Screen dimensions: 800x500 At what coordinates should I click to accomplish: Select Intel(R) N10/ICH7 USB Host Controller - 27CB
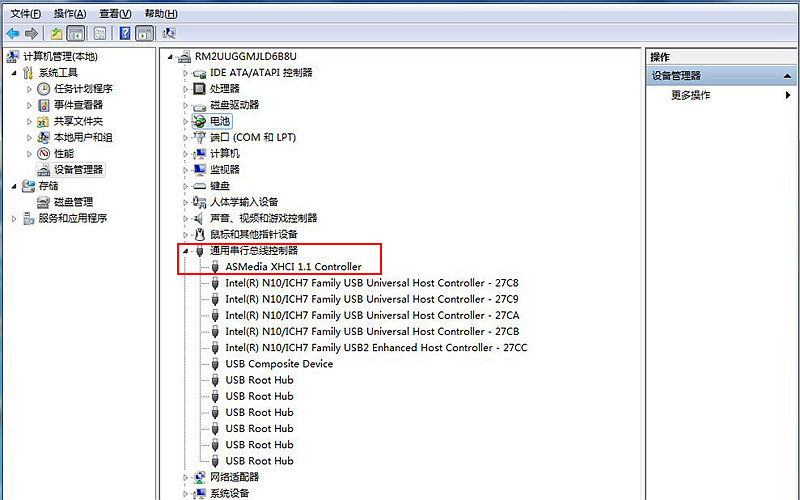click(372, 332)
